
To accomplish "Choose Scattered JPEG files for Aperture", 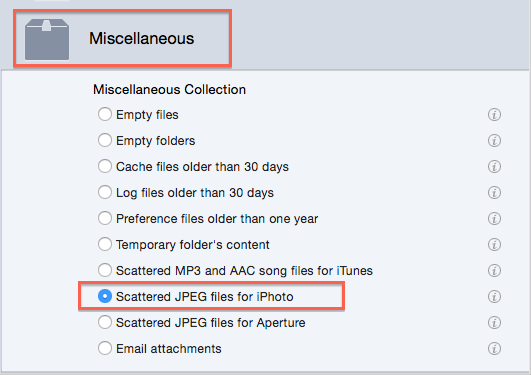I will 105,322.
